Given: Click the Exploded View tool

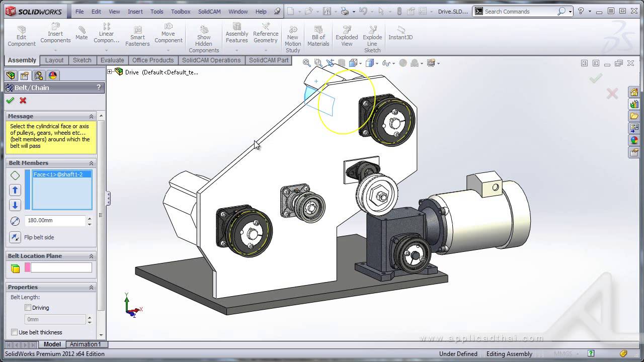Looking at the screenshot, I should tap(346, 35).
